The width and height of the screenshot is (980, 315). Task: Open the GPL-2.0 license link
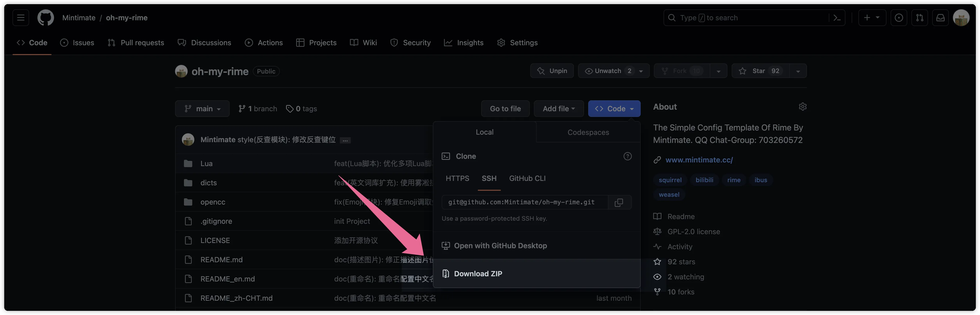coord(686,232)
